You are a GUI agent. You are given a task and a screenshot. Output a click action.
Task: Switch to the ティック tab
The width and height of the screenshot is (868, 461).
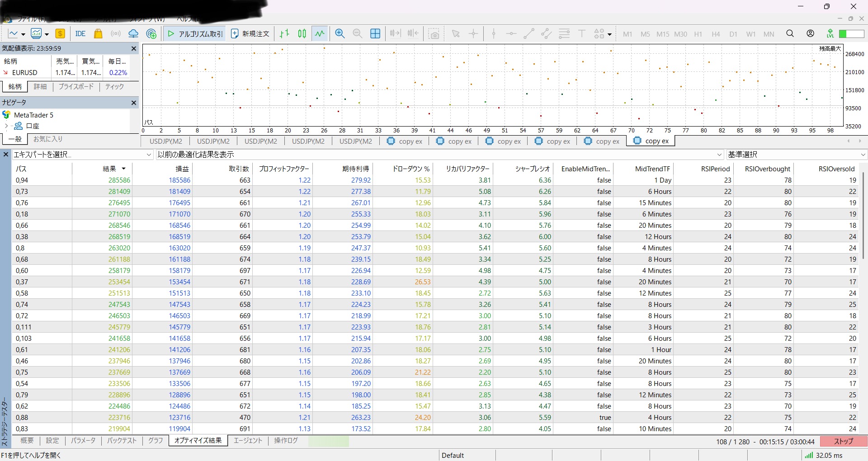click(114, 86)
